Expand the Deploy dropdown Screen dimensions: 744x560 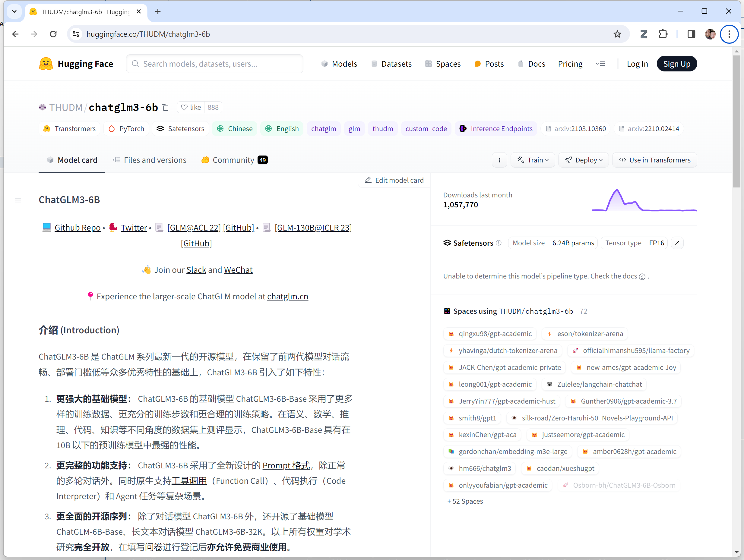click(584, 160)
